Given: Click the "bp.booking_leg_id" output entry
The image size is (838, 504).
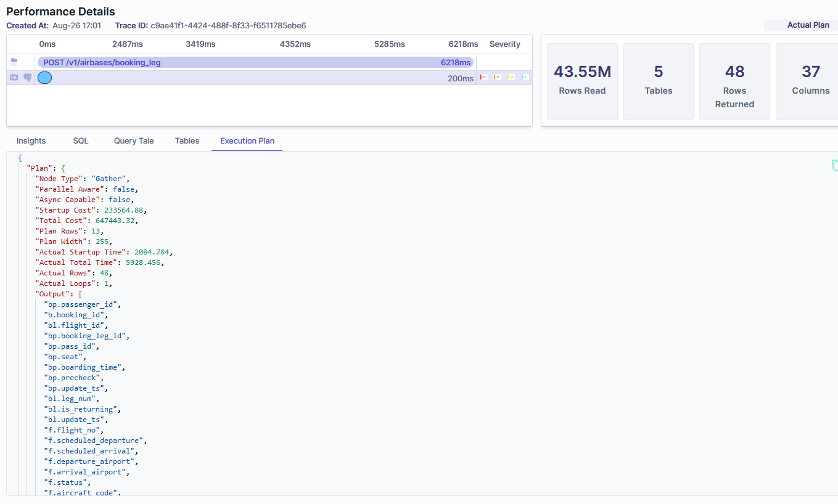Looking at the screenshot, I should tap(87, 336).
